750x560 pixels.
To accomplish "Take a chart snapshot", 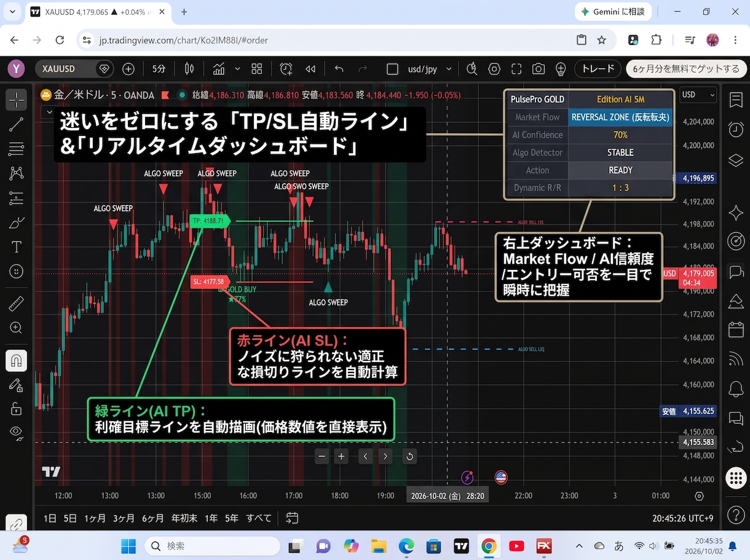I will coord(539,69).
